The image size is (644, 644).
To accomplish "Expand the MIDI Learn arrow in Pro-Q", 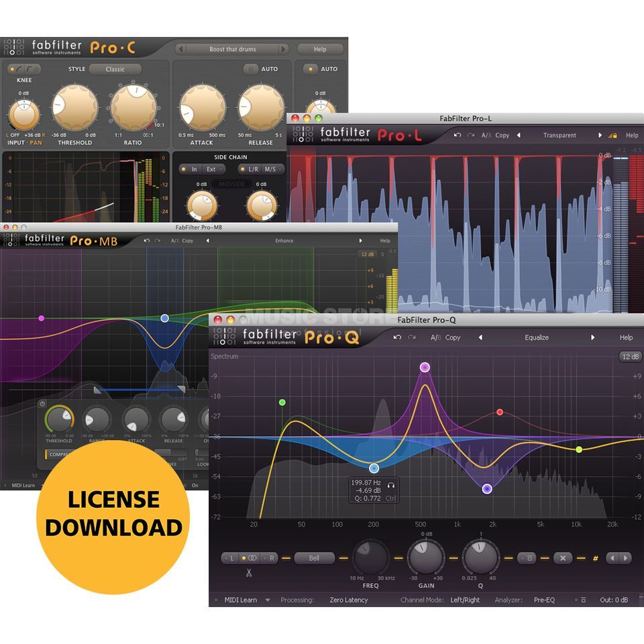I will (x=268, y=600).
